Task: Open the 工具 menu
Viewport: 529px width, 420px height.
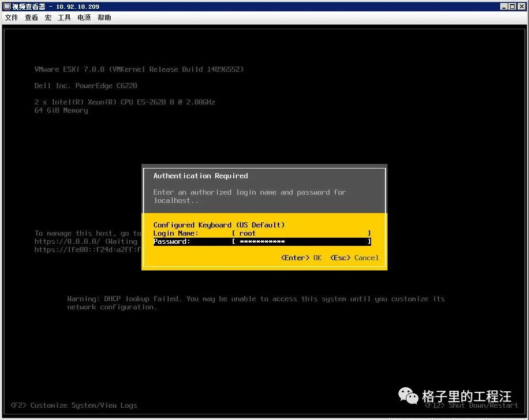Action: (64, 17)
